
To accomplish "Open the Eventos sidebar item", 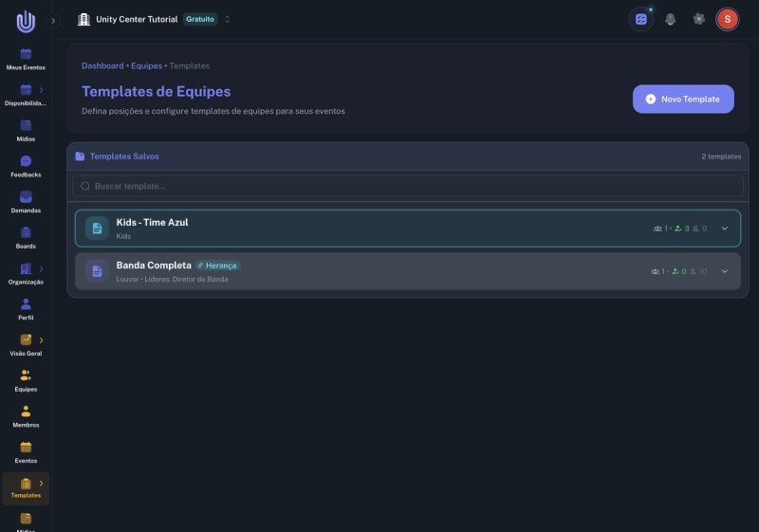I will 26,453.
